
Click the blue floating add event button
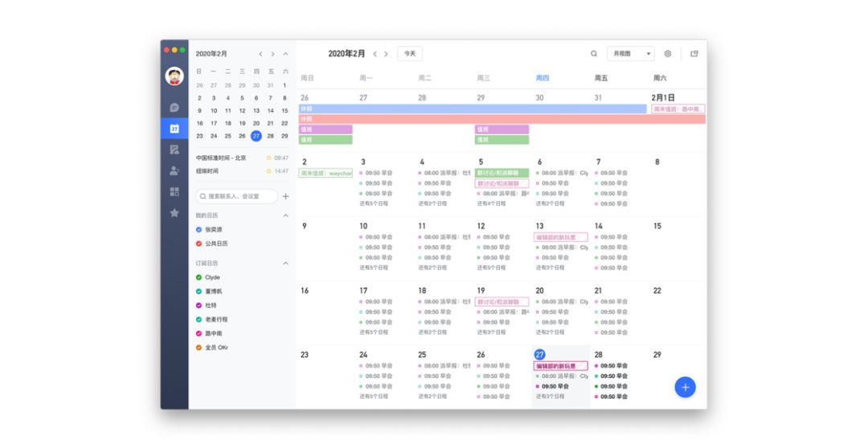click(685, 388)
